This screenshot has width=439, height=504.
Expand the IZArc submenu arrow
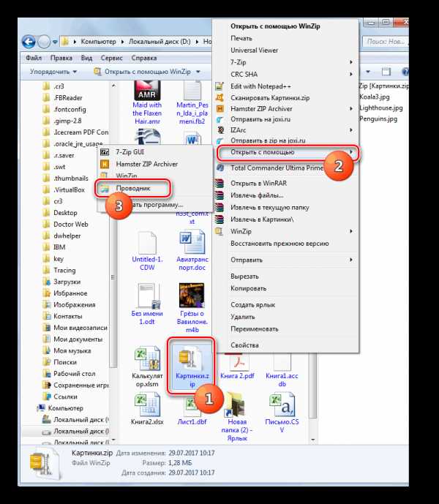point(351,130)
